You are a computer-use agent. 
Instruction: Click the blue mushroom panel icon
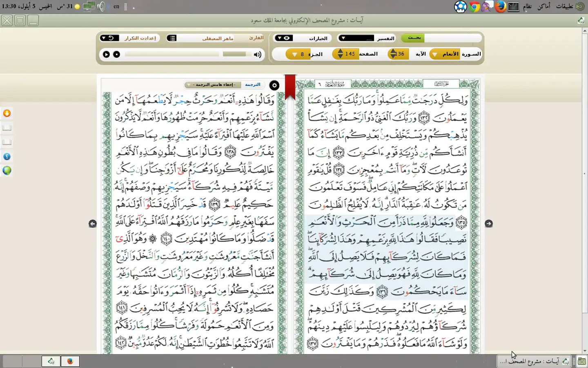pos(461,7)
